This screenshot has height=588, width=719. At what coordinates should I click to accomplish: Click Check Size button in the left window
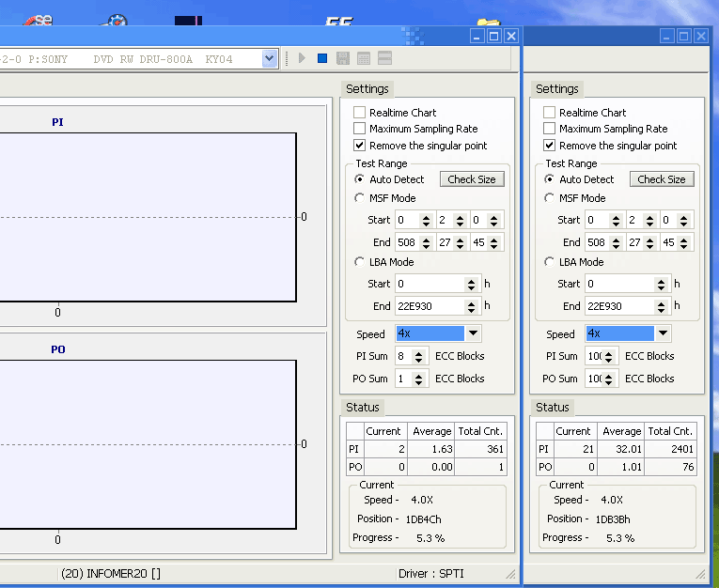point(472,179)
